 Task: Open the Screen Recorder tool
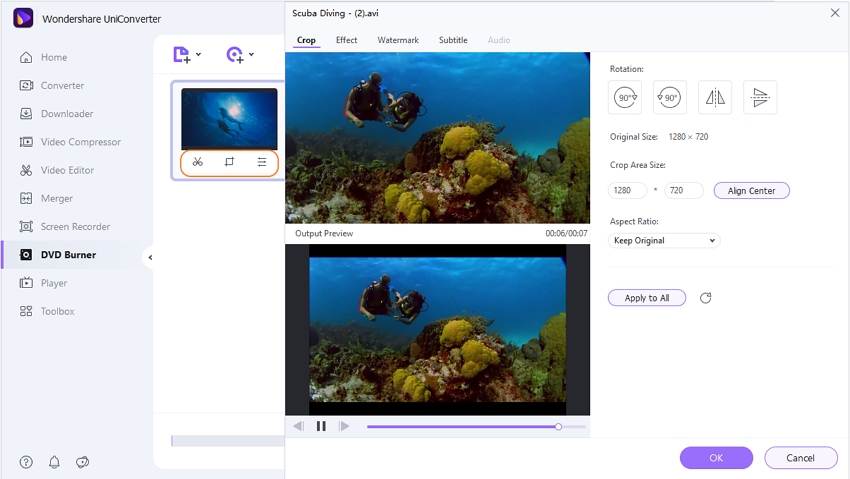pos(65,226)
